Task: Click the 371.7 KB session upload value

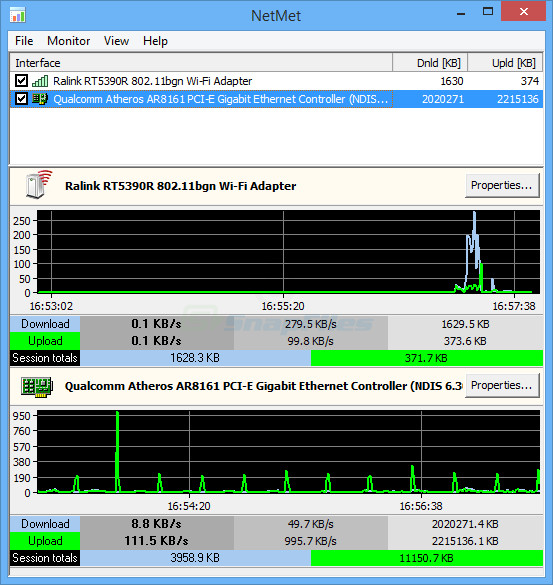Action: coord(427,358)
